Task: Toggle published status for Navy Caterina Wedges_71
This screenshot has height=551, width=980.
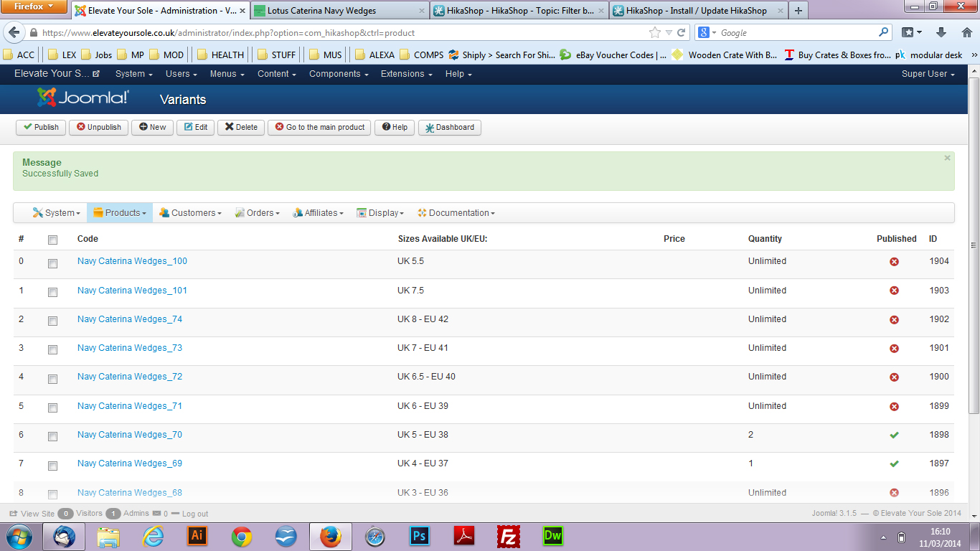Action: tap(894, 407)
